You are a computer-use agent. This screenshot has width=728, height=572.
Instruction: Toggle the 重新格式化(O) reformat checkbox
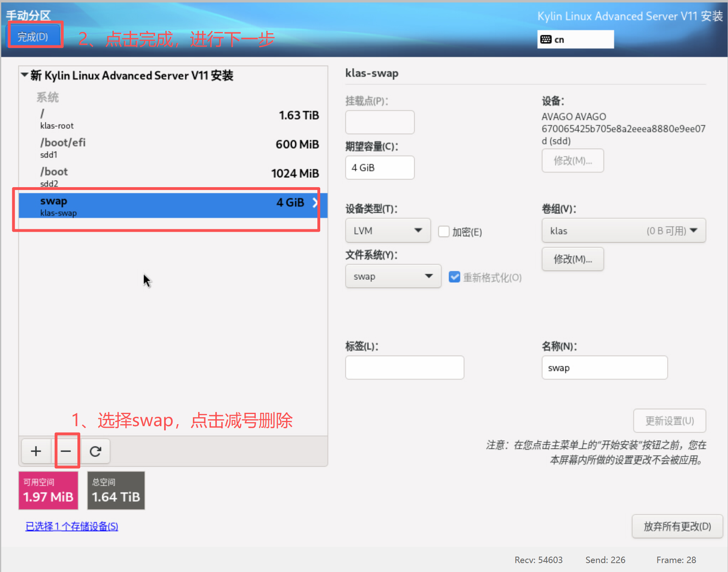coord(454,277)
